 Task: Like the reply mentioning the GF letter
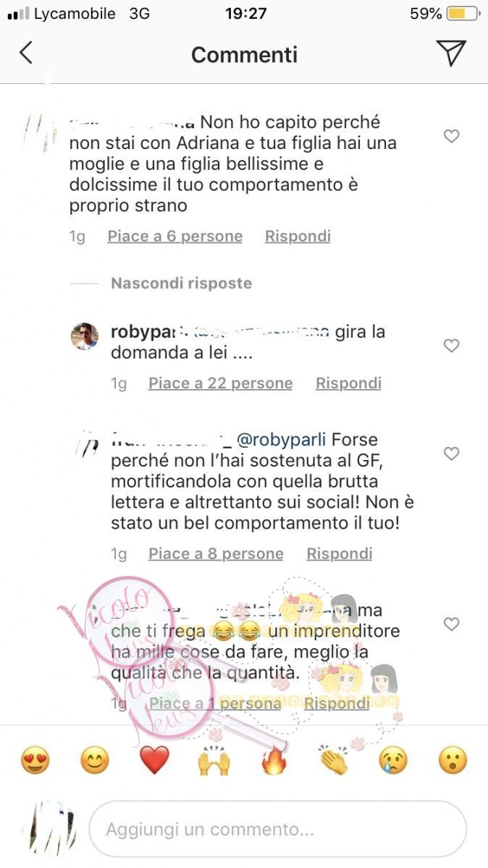[451, 454]
